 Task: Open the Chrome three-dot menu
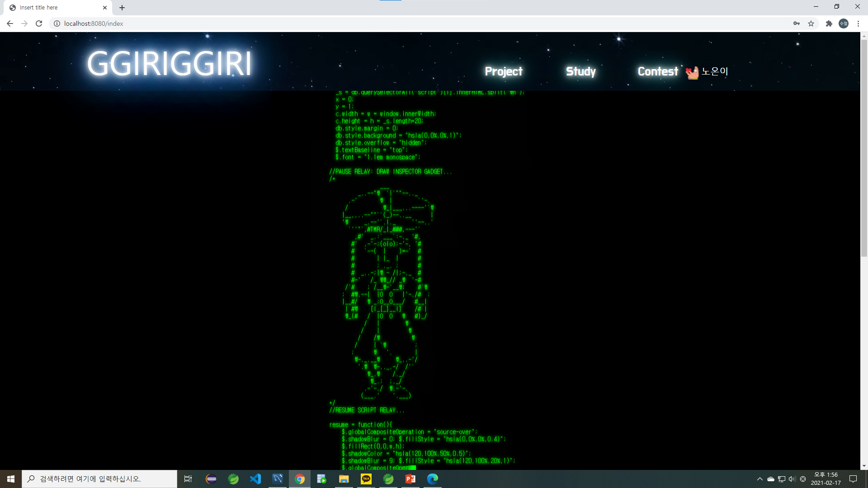[x=859, y=23]
